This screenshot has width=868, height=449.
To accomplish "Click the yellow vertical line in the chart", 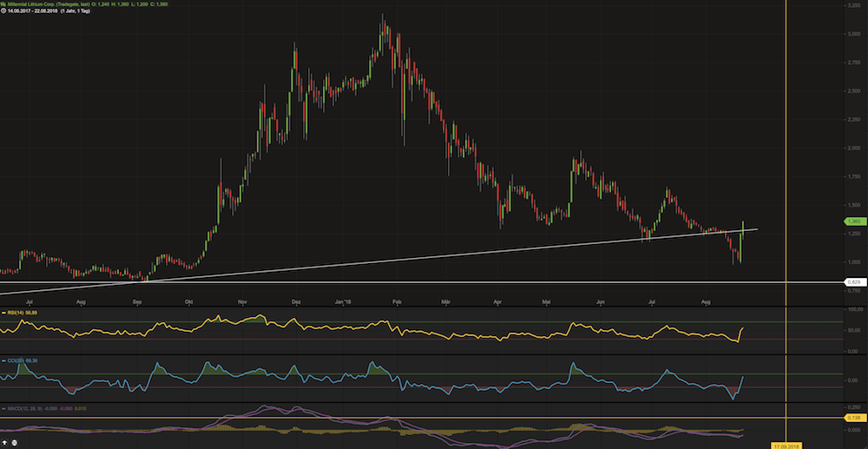I will 786,130.
